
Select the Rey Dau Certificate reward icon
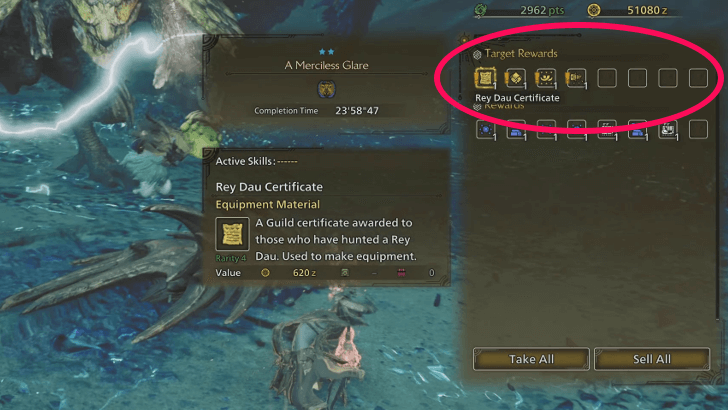485,78
